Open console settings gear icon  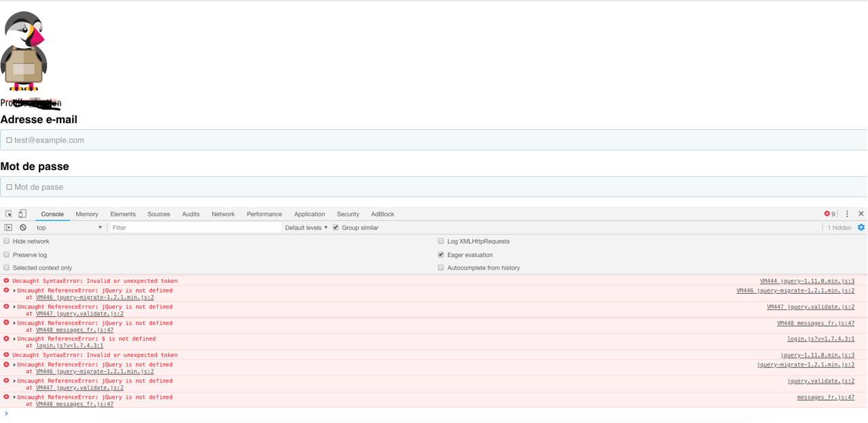tap(861, 228)
